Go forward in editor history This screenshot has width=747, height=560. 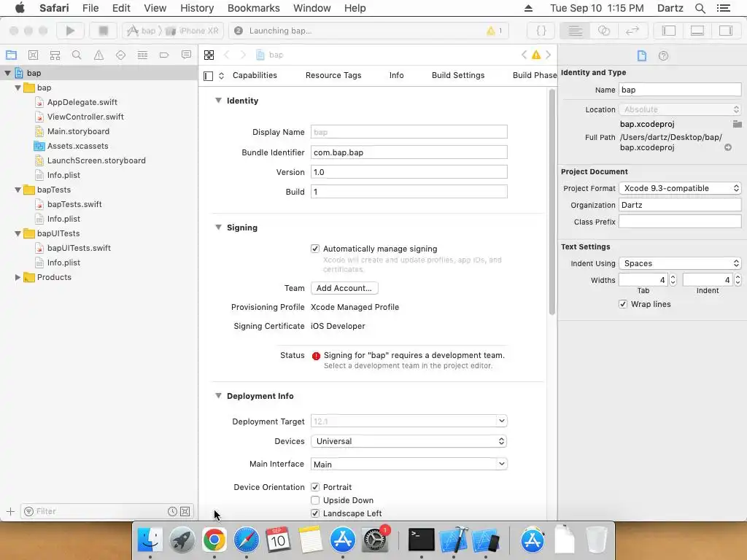point(243,55)
